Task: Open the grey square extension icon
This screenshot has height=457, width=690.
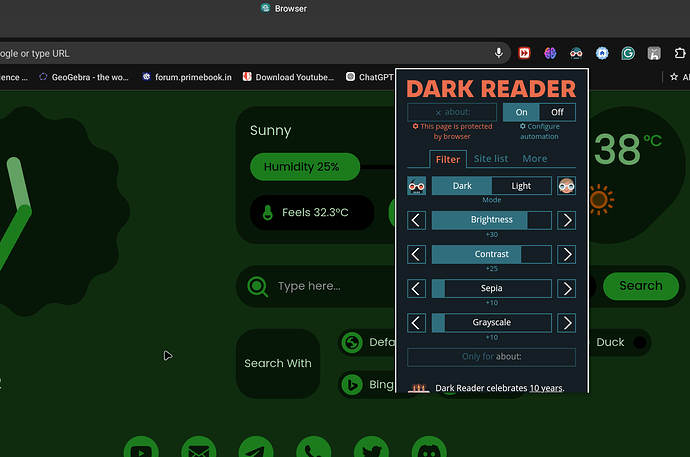Action: [x=654, y=53]
